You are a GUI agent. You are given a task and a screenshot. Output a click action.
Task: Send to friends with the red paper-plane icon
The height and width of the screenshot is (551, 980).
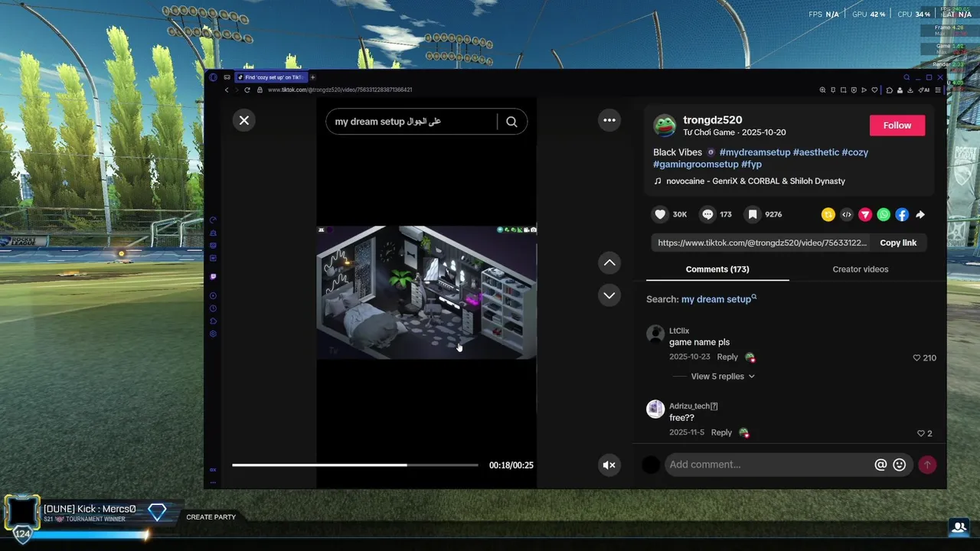864,215
